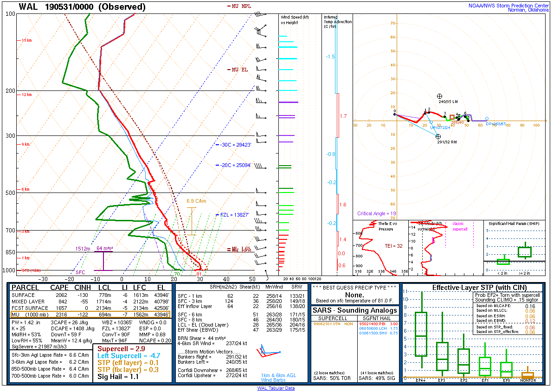Click the 'Inferred Temp Advection' panel title
The image size is (553, 392).
[x=338, y=21]
